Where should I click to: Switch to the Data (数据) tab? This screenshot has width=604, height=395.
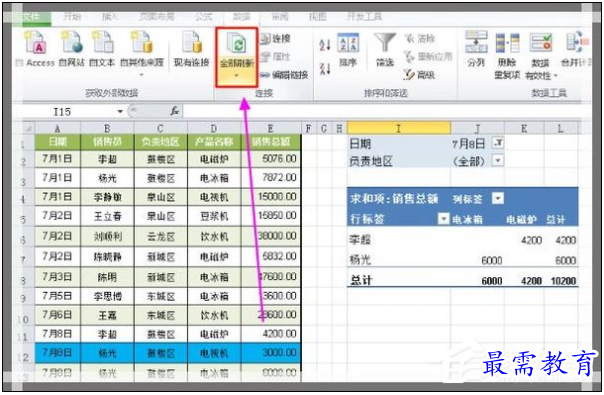241,17
